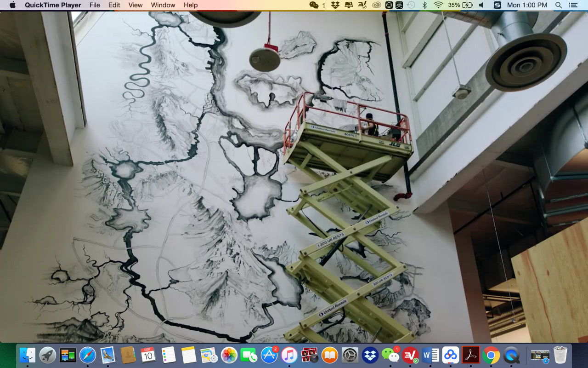588x368 pixels.
Task: Click the smiley face menu bar icon
Action: (389, 5)
